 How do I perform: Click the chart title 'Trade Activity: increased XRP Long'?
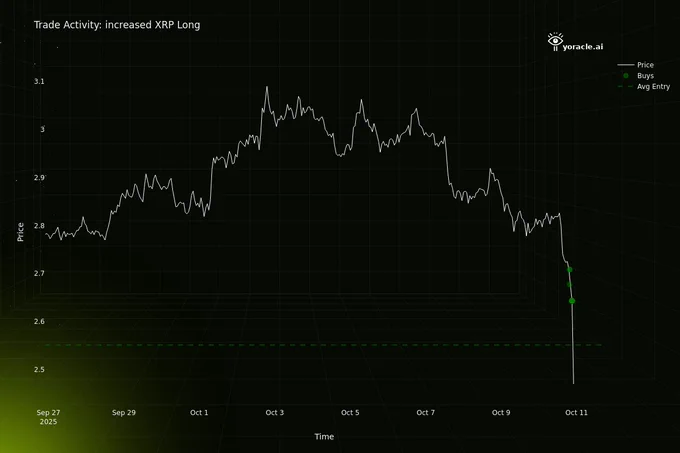117,25
